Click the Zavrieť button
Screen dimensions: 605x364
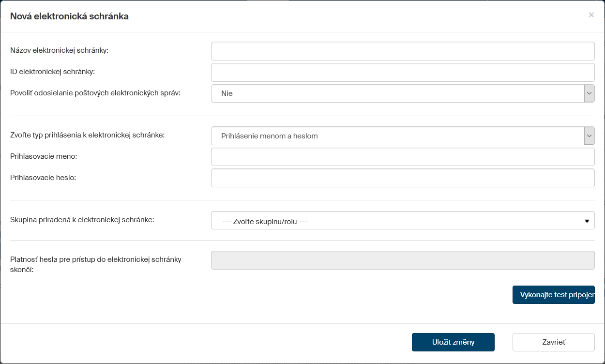pyautogui.click(x=553, y=342)
